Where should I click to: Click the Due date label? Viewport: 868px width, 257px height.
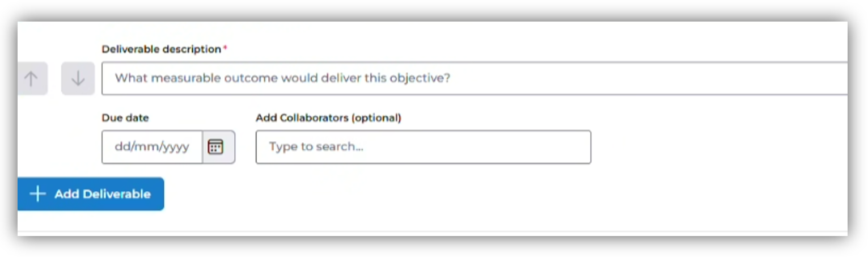125,118
